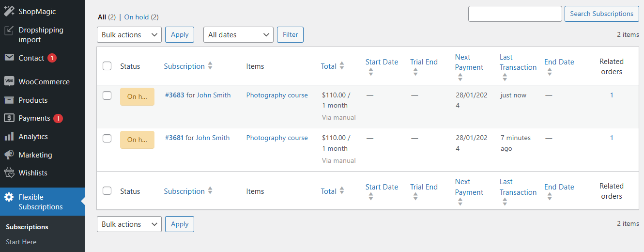Open subscription #3683 link
Viewport: 644px width, 252px height.
[x=174, y=95]
